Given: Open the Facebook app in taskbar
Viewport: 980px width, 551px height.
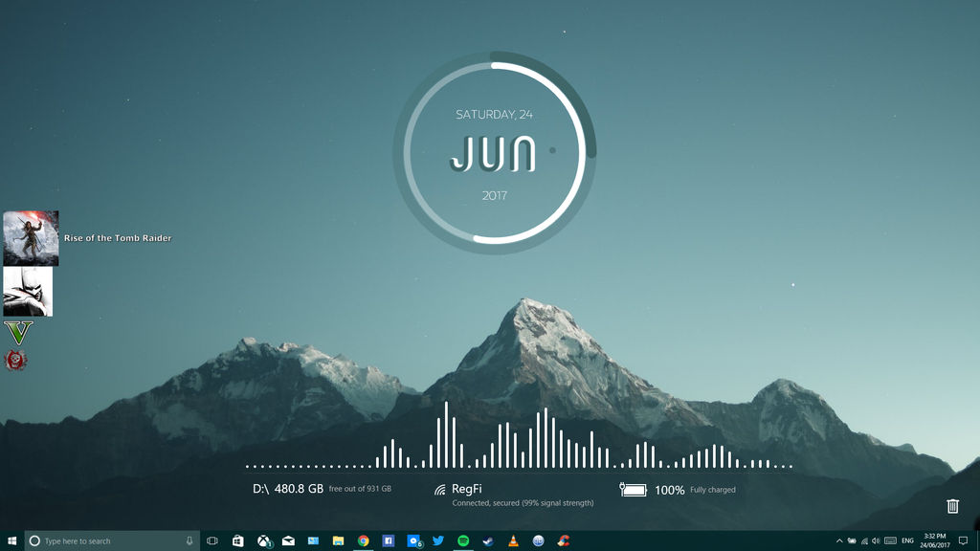Looking at the screenshot, I should point(389,540).
